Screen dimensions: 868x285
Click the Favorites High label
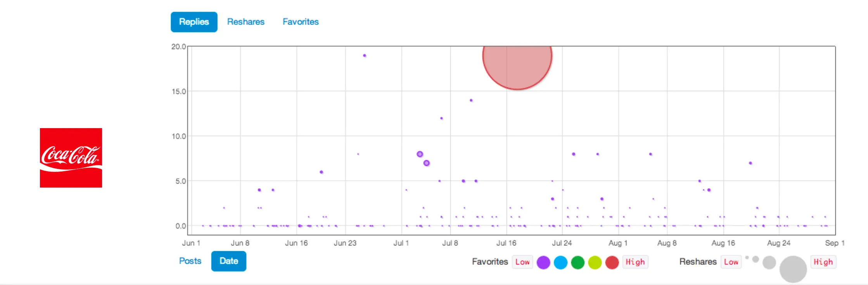point(635,262)
